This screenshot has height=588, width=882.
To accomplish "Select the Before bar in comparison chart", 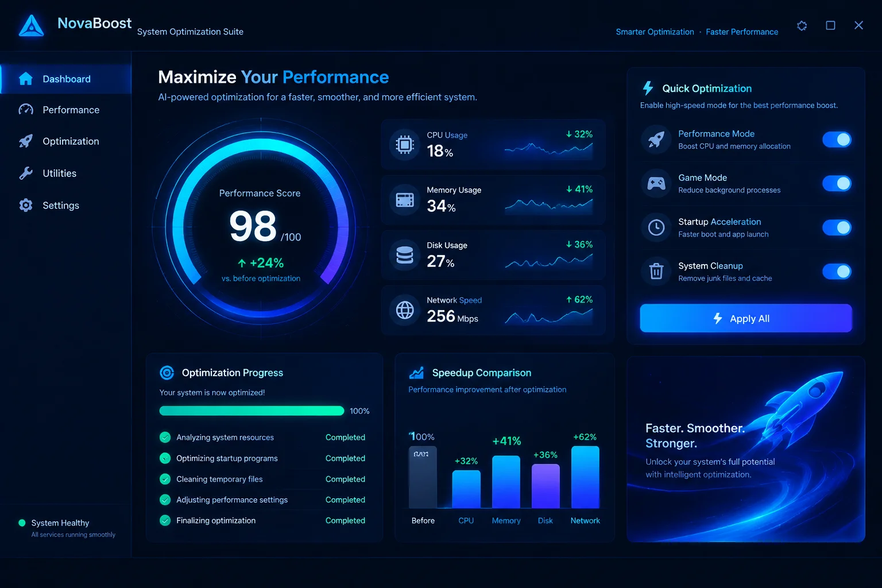I will 423,477.
